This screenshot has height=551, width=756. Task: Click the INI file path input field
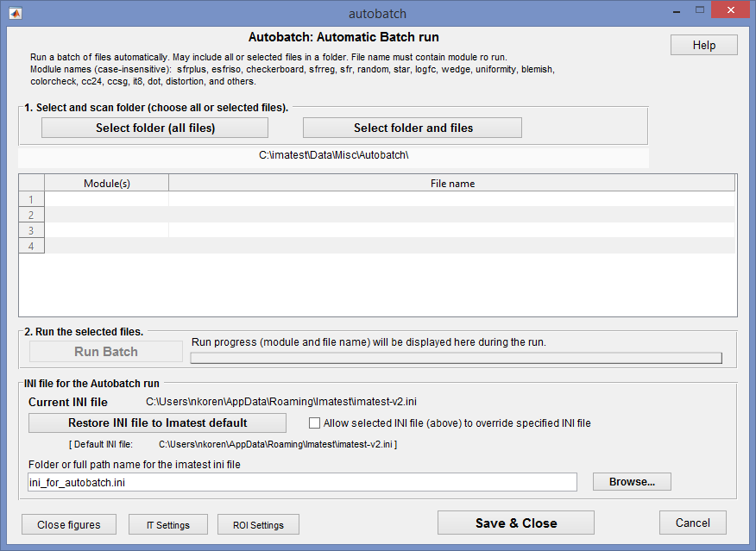(x=302, y=482)
